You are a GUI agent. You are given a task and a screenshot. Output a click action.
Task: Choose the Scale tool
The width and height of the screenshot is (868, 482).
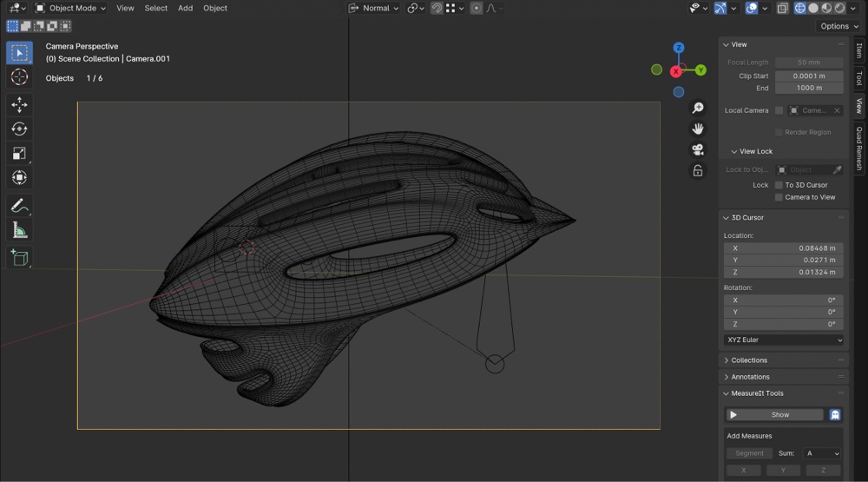(x=19, y=154)
